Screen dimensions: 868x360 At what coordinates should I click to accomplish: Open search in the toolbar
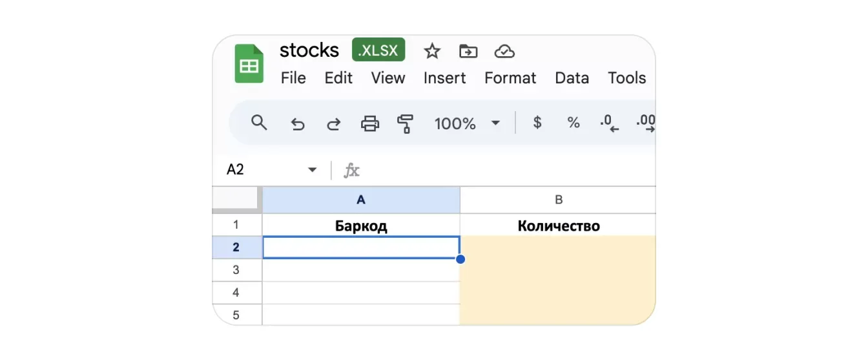pyautogui.click(x=259, y=123)
